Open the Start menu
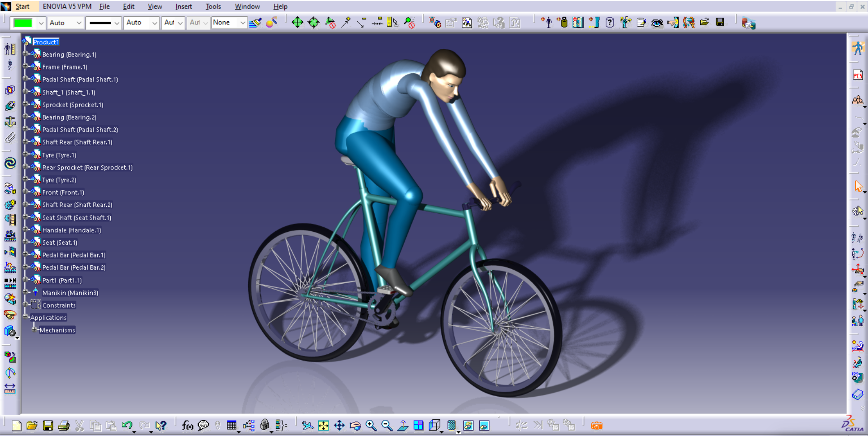The image size is (868, 436). click(23, 6)
